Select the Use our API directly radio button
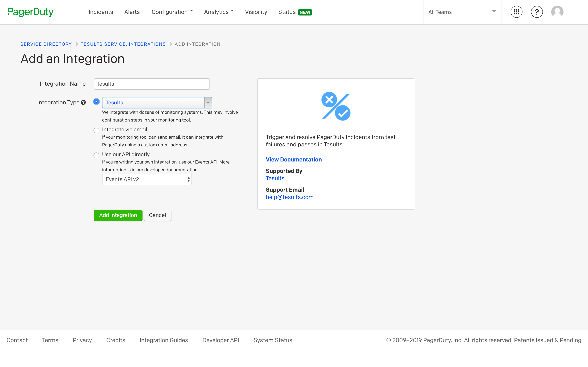 pos(96,154)
